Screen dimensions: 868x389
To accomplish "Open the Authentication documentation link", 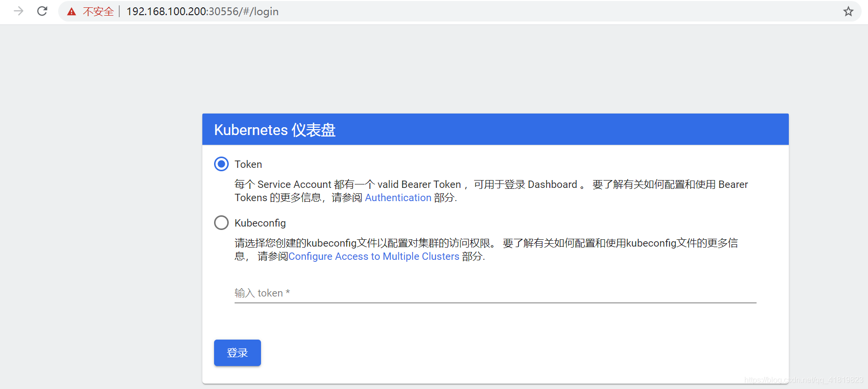I will (398, 198).
